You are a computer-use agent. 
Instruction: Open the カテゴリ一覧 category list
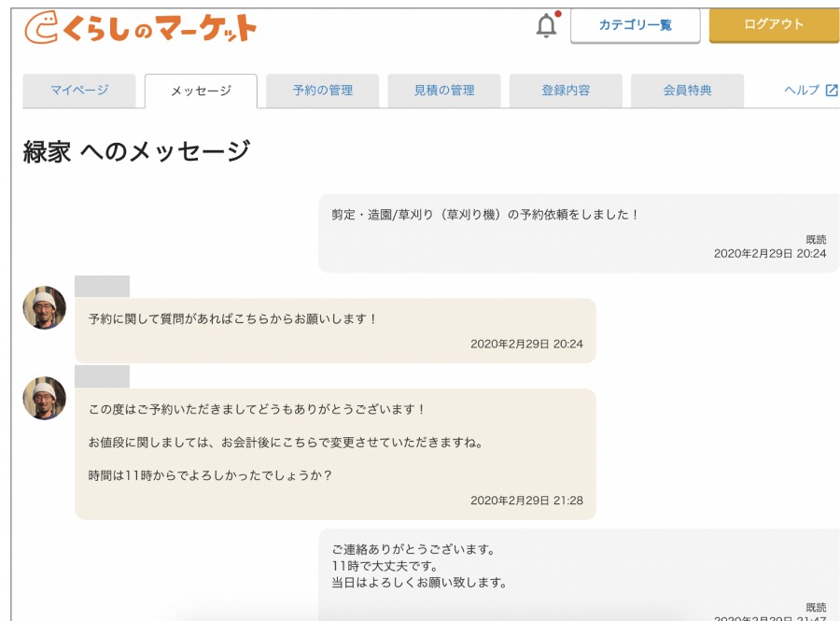635,25
